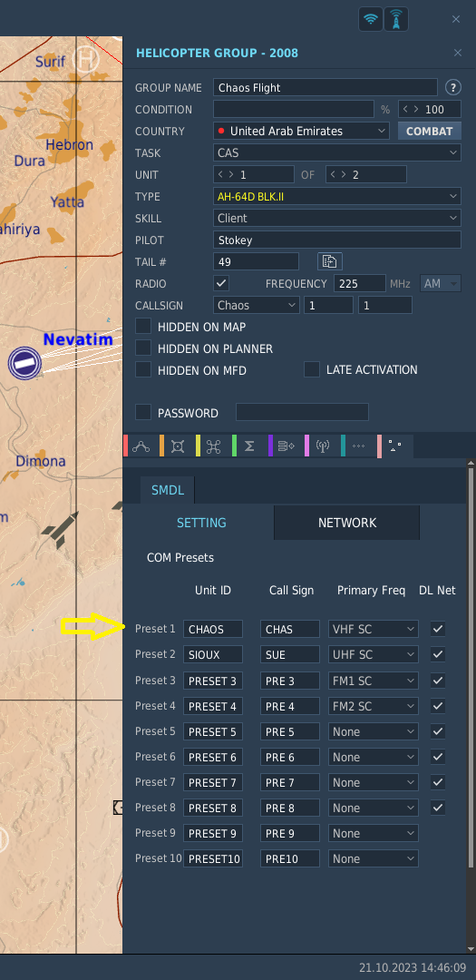Click Preset 2 Unit ID field SIOUX
This screenshot has width=476, height=980.
(213, 654)
